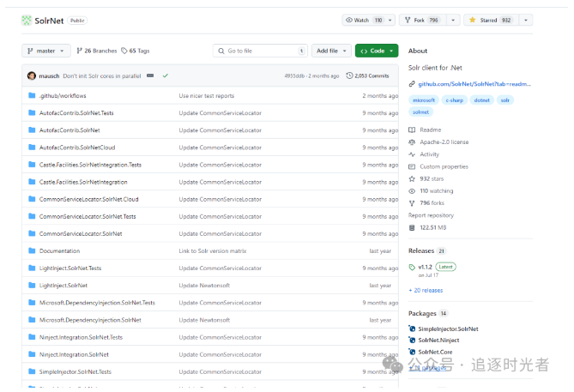Toggle the Starred button
This screenshot has width=574, height=392.
tap(492, 20)
